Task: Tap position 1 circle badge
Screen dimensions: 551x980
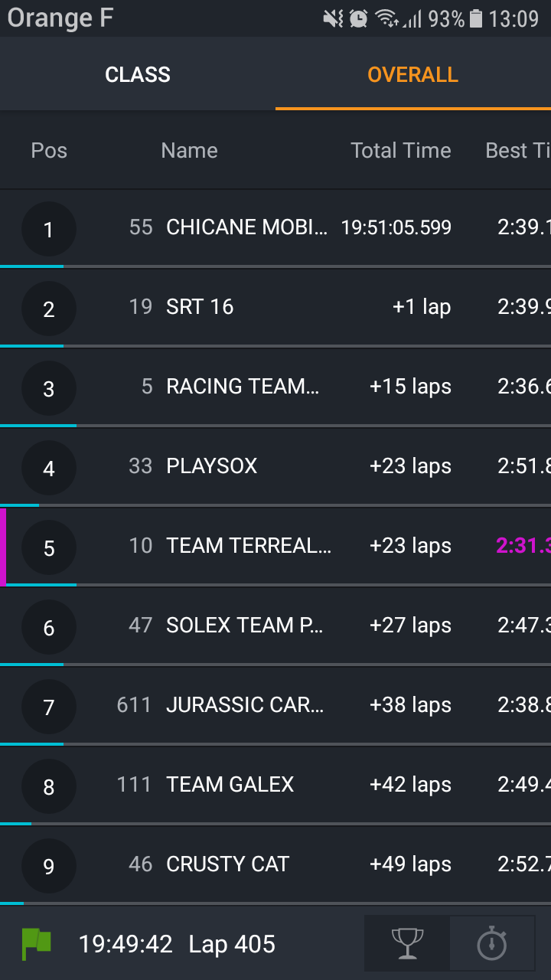Action: pyautogui.click(x=49, y=229)
